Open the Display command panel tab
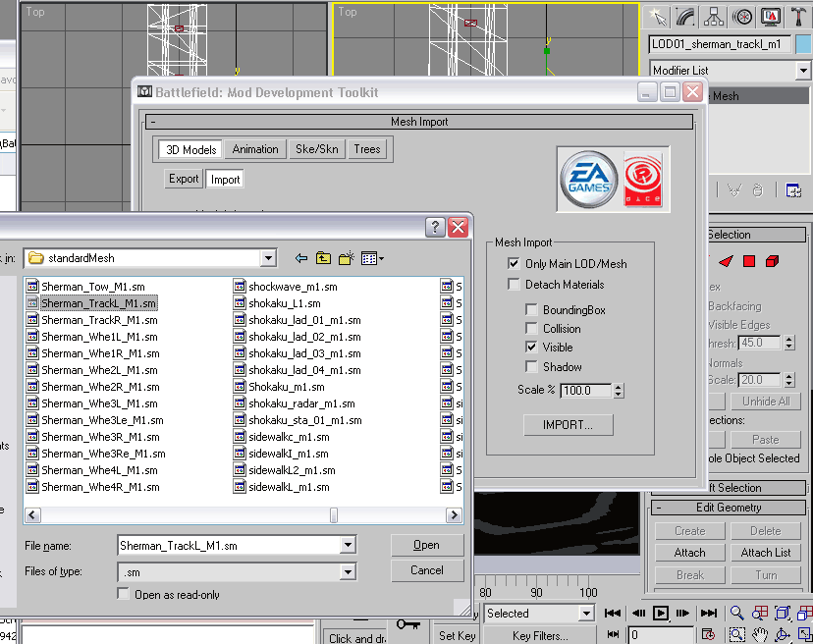813x644 pixels. click(x=771, y=17)
